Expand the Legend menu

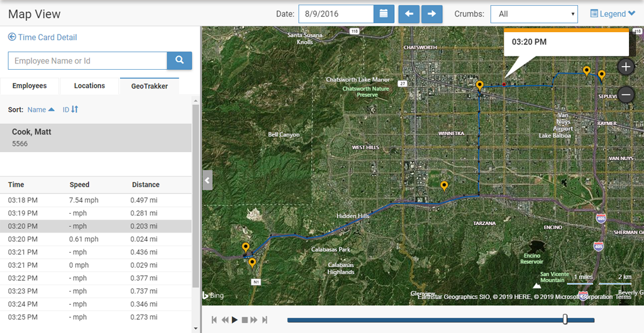pyautogui.click(x=612, y=14)
